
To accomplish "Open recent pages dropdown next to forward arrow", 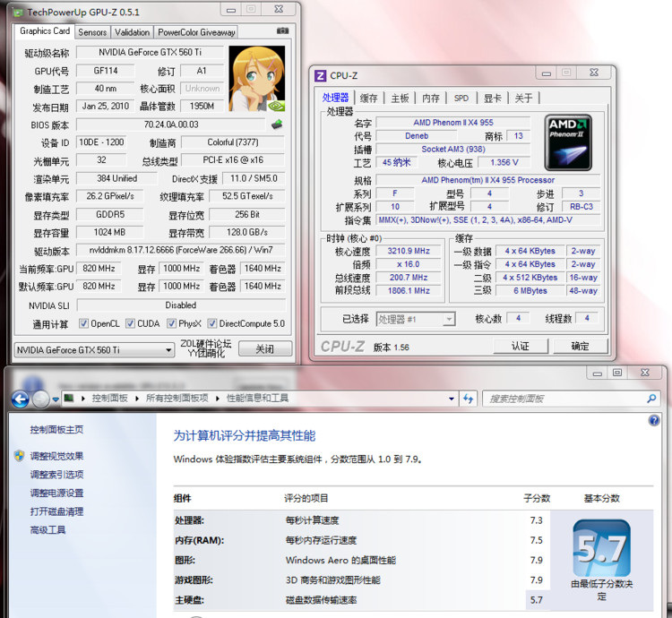I will 56,399.
